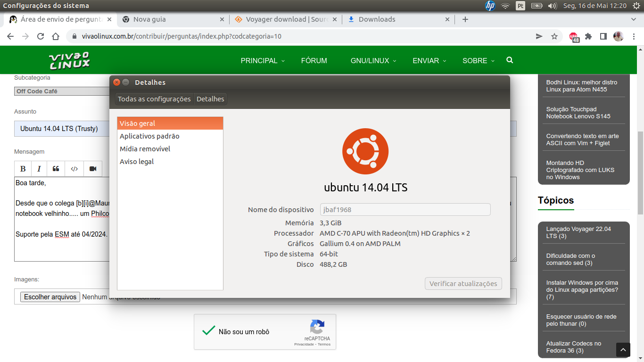Toggle the browser side panel icon
Viewport: 644px width, 362px height.
603,36
